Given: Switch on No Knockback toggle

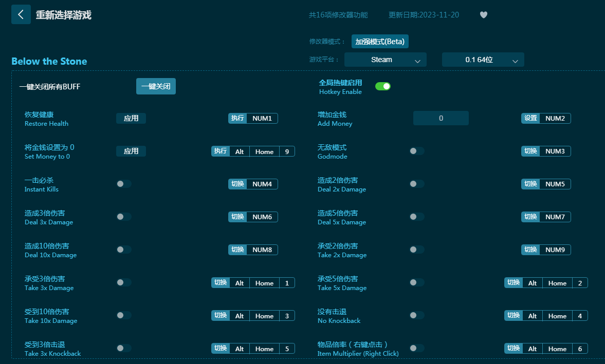Looking at the screenshot, I should (417, 315).
